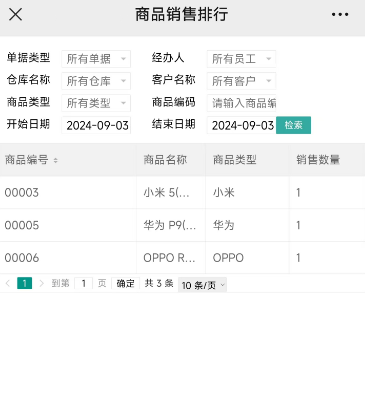The width and height of the screenshot is (365, 397).
Task: Click the 检索 search button
Action: tap(293, 125)
